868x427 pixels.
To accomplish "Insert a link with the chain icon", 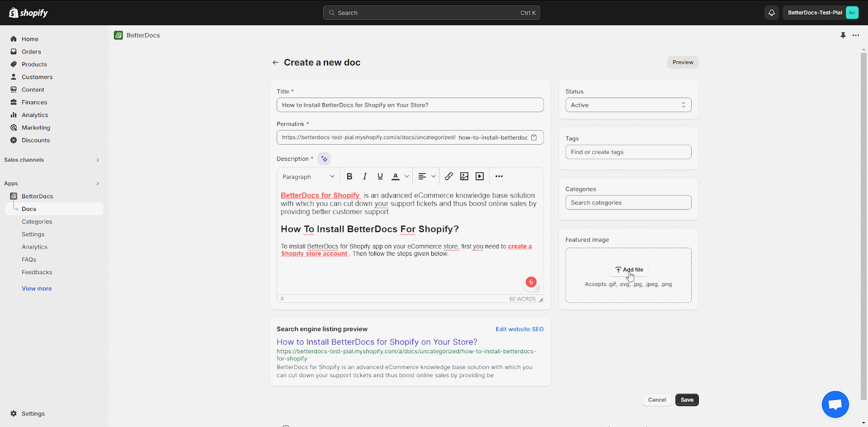I will 449,176.
